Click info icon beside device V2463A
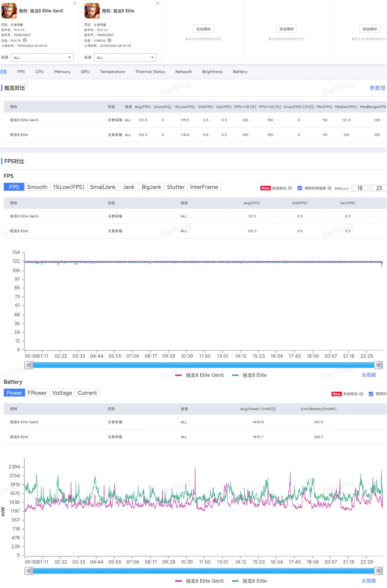This screenshot has width=387, height=588. pyautogui.click(x=109, y=40)
